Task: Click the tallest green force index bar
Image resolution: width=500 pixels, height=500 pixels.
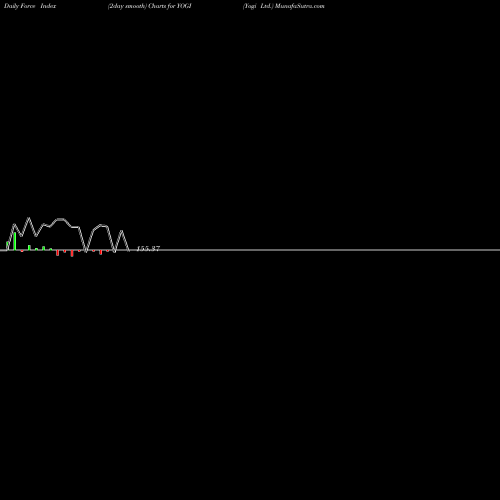Action: tap(15, 241)
